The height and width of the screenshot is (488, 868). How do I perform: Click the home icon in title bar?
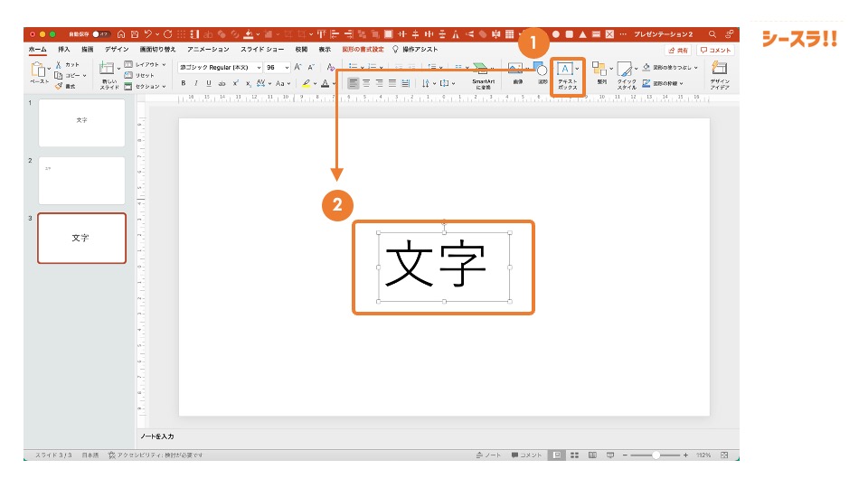(x=121, y=34)
